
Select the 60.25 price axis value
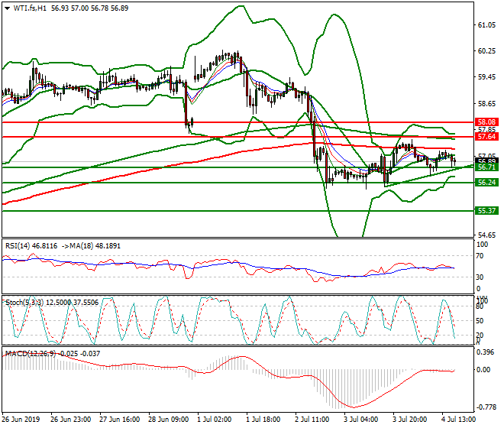[486, 51]
